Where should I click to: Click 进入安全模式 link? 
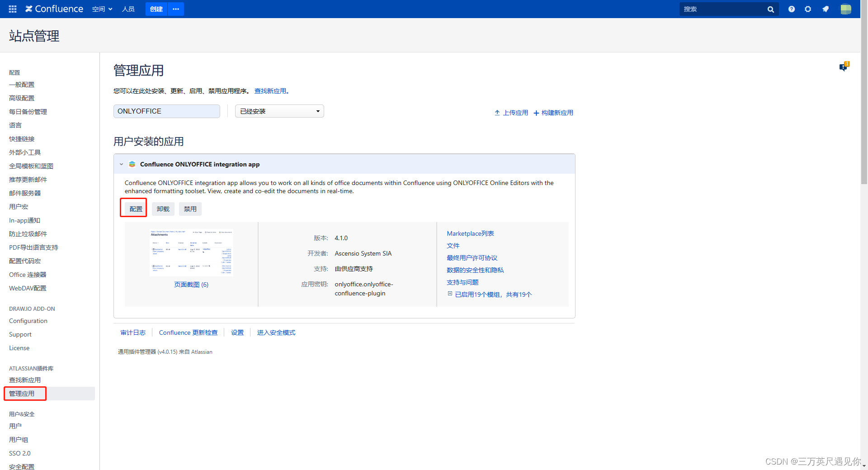point(276,332)
